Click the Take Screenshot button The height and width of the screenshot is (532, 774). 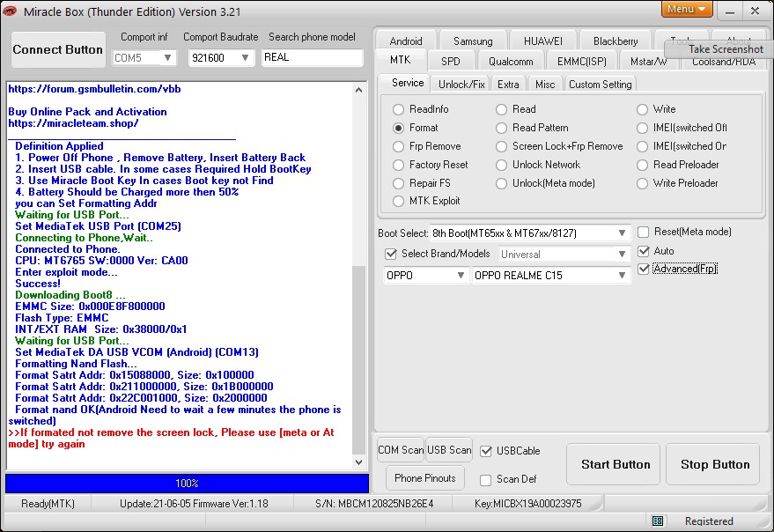[719, 49]
